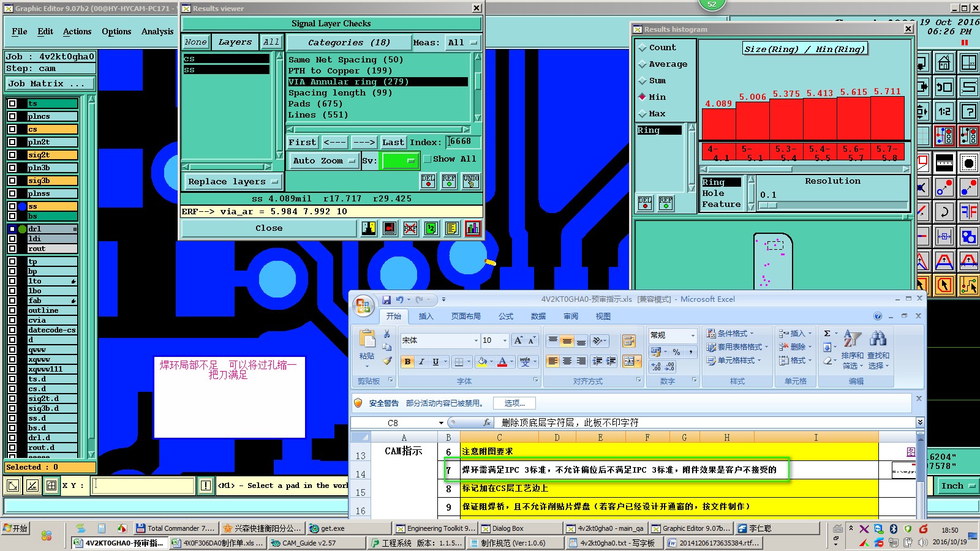The width and height of the screenshot is (980, 551).
Task: Switch to Excel 公式 ribbon tab
Action: point(506,317)
